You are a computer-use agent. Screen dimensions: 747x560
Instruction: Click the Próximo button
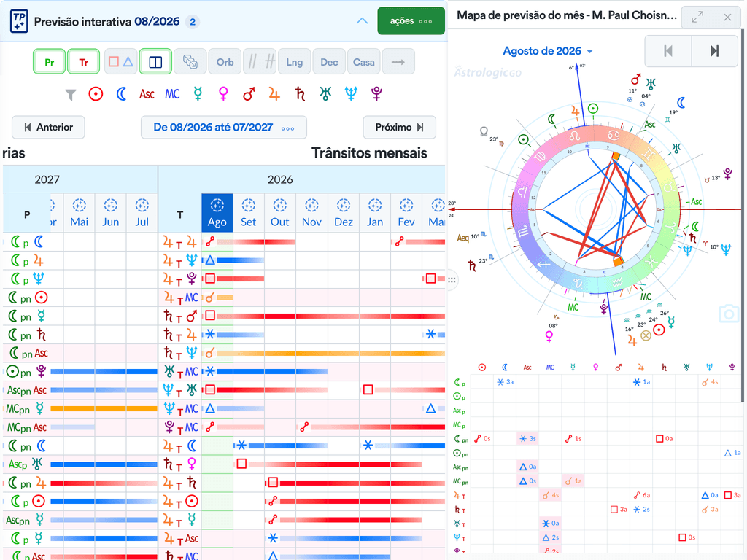[x=399, y=127]
